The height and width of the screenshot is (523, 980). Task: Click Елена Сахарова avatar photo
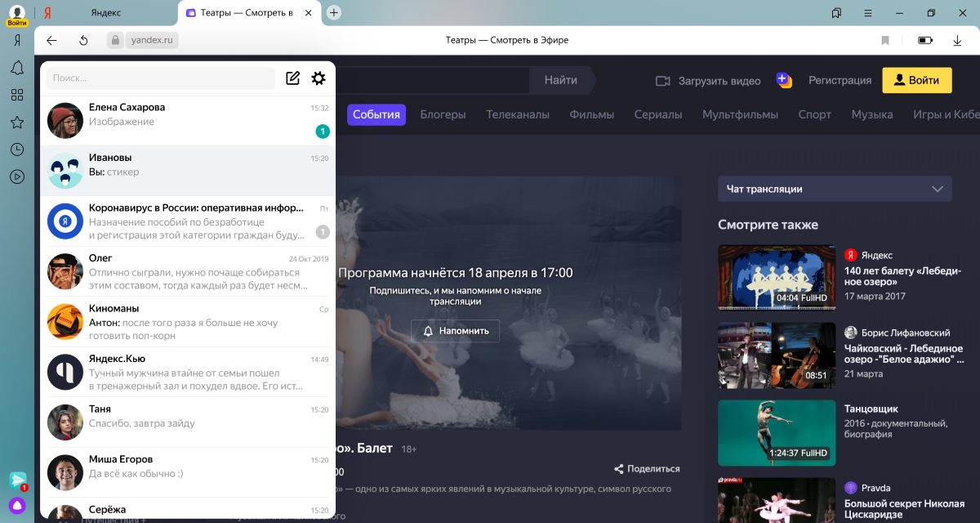64,121
